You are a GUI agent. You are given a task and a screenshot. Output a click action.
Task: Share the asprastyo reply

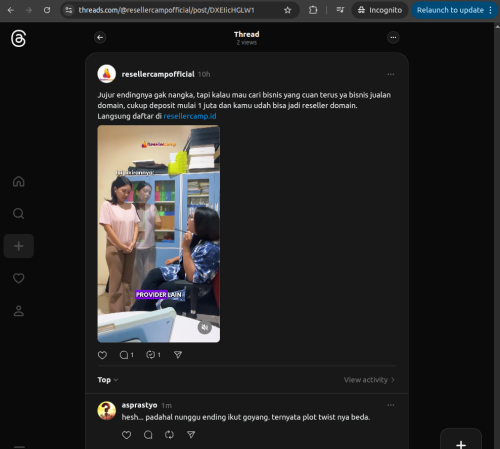tap(191, 435)
